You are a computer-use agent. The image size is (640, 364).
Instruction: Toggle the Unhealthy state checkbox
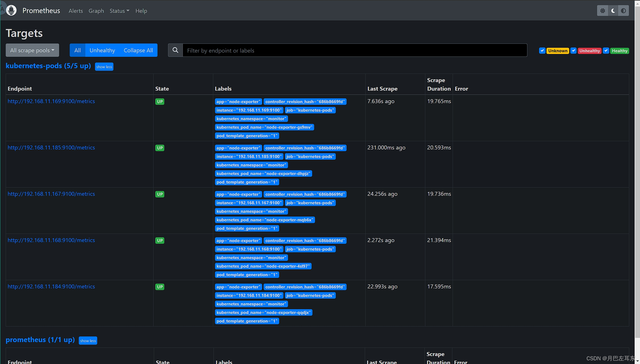[x=573, y=51]
